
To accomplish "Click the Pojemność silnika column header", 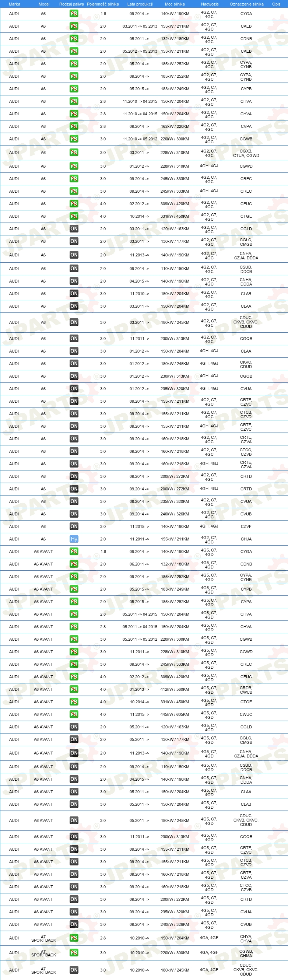I will click(x=103, y=4).
